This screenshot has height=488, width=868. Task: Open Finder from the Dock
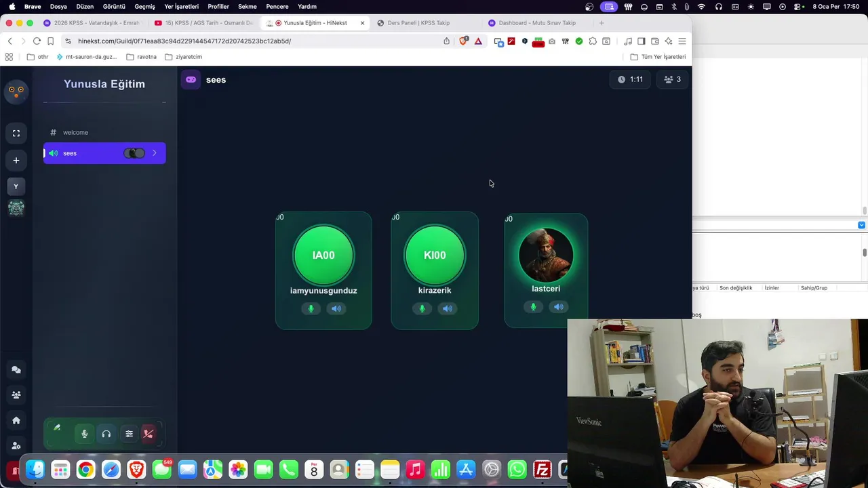[x=35, y=470]
